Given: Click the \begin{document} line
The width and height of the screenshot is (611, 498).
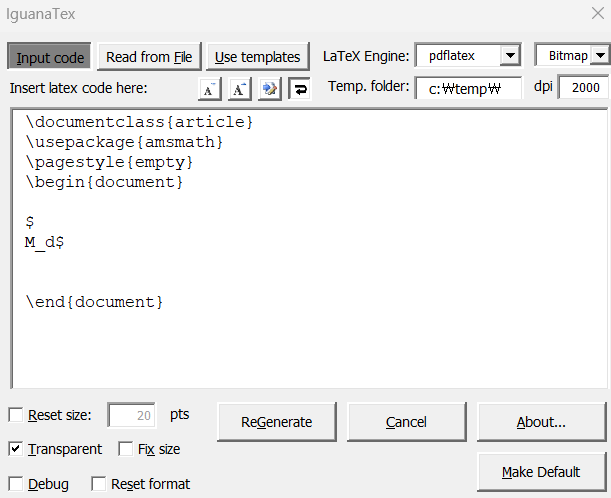Looking at the screenshot, I should point(104,182).
